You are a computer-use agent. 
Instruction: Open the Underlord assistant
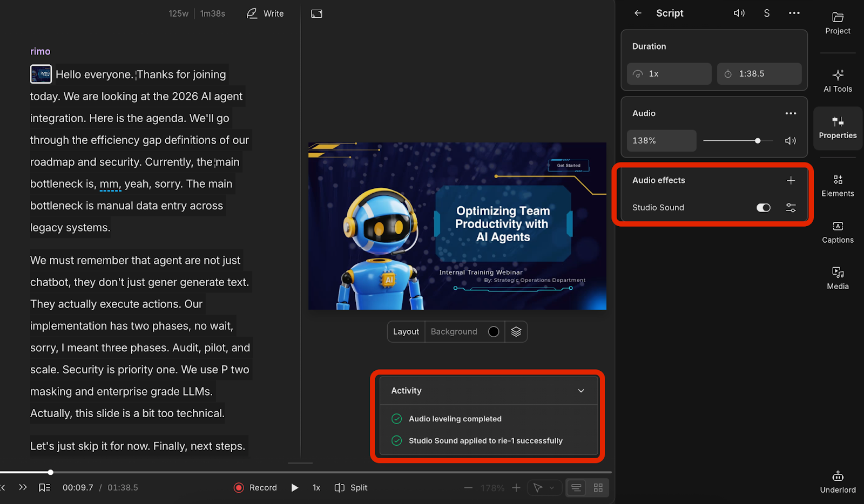(x=838, y=481)
